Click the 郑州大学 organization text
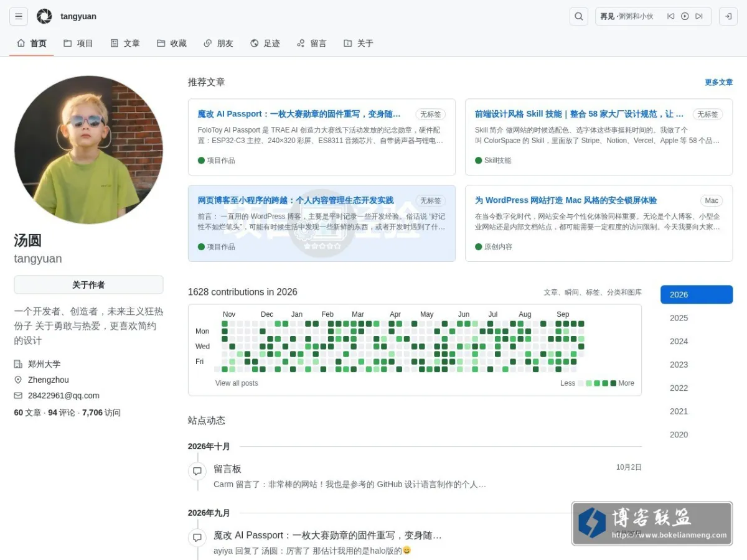The height and width of the screenshot is (560, 747). point(44,364)
